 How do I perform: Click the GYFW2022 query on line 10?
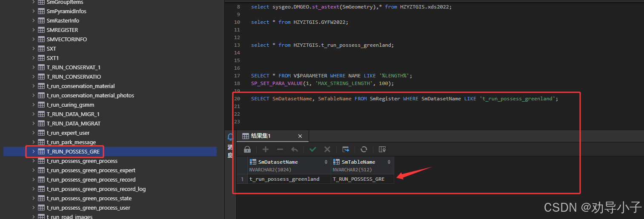[300, 22]
